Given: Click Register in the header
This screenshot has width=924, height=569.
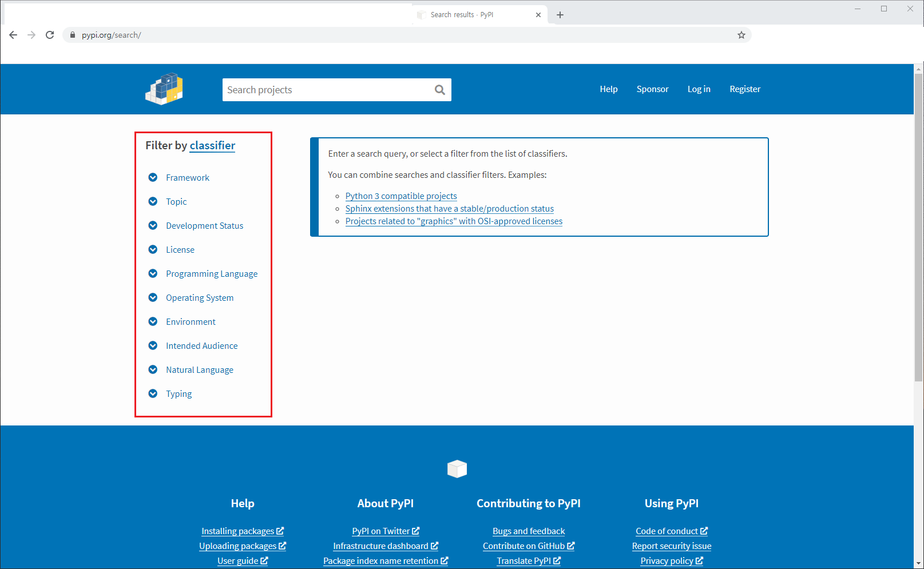Looking at the screenshot, I should pyautogui.click(x=745, y=89).
